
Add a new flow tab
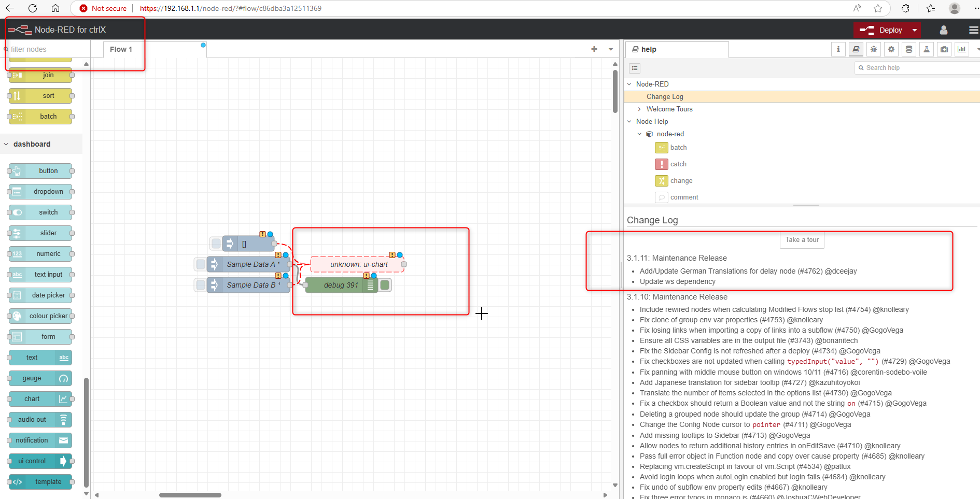[x=594, y=49]
